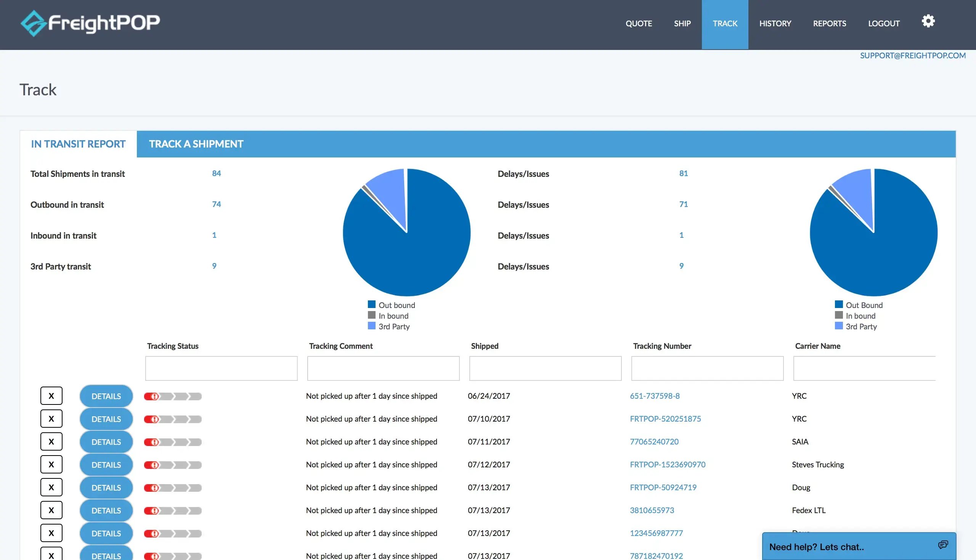The height and width of the screenshot is (560, 976).
Task: Click the Carrier Name filter field
Action: tap(864, 369)
